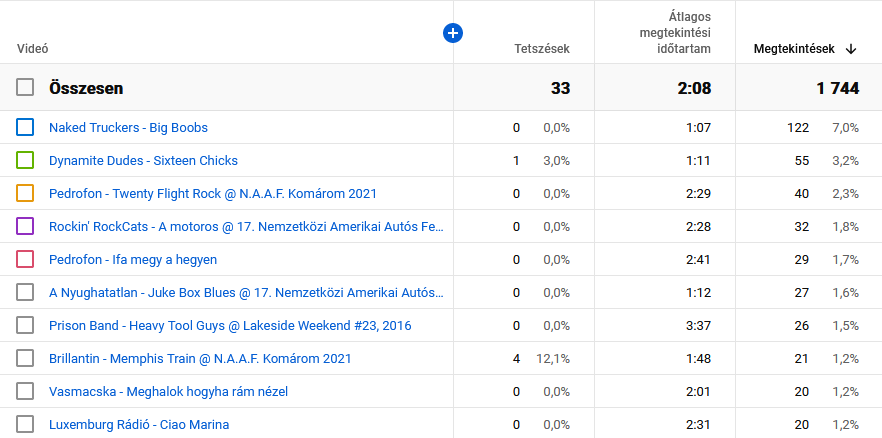
Task: Select checkbox for Prison Band video
Action: coord(25,325)
